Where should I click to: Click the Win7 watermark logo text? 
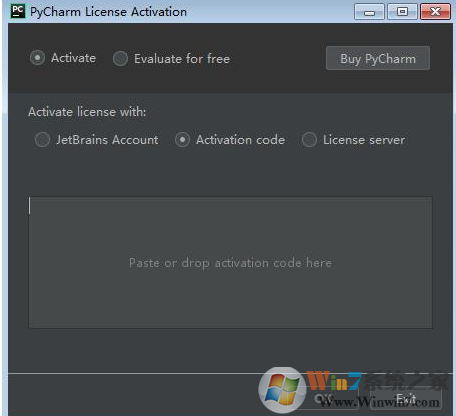334,381
